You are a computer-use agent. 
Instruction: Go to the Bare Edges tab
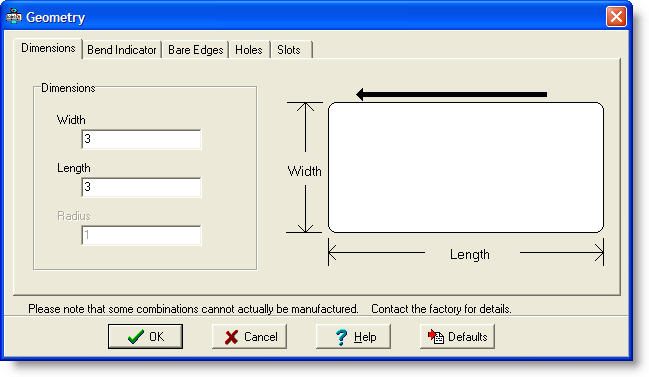point(195,50)
